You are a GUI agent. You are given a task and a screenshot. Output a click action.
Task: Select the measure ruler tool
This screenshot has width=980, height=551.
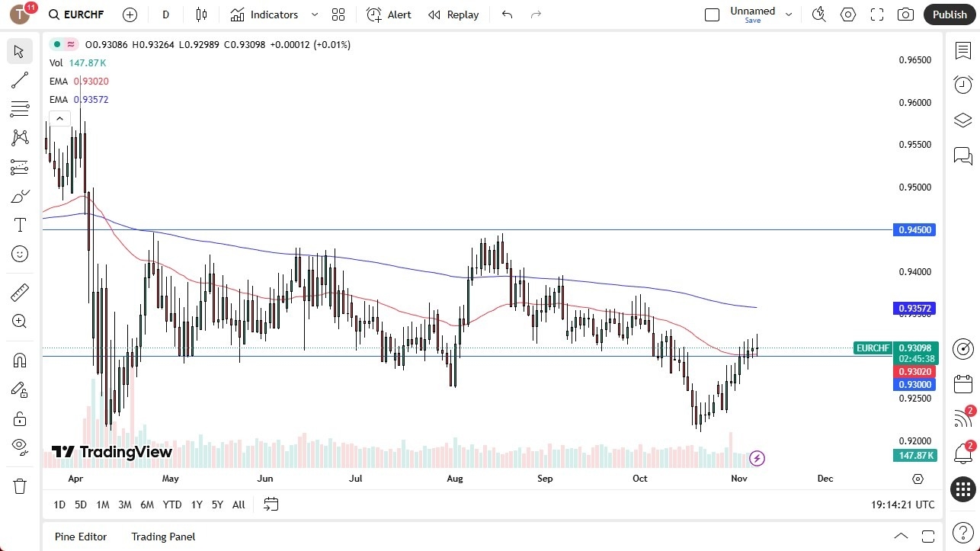click(x=20, y=292)
